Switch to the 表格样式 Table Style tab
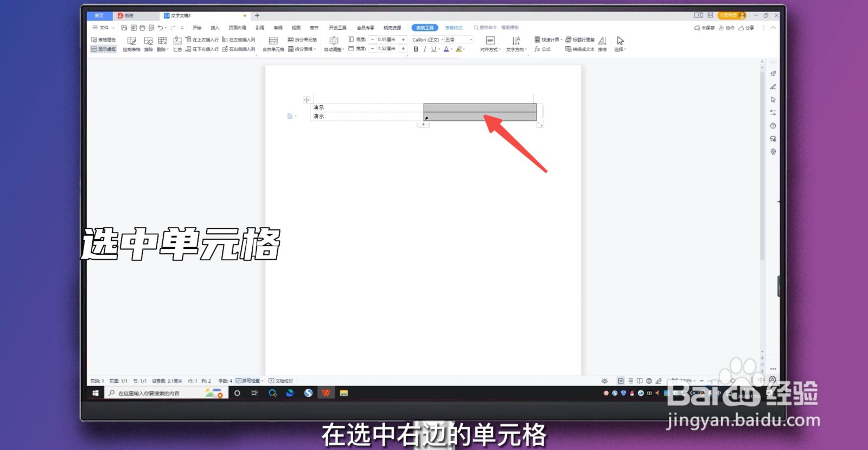This screenshot has width=868, height=450. click(454, 28)
